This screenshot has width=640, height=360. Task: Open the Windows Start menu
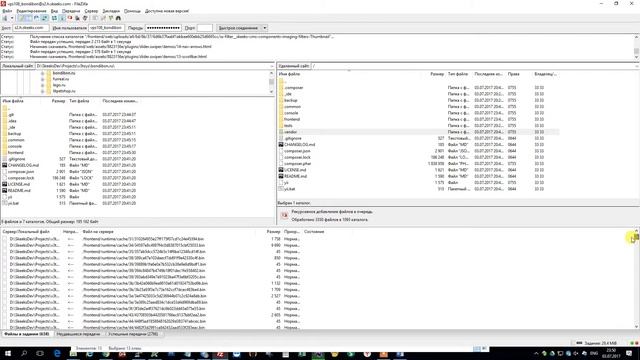tap(7, 353)
